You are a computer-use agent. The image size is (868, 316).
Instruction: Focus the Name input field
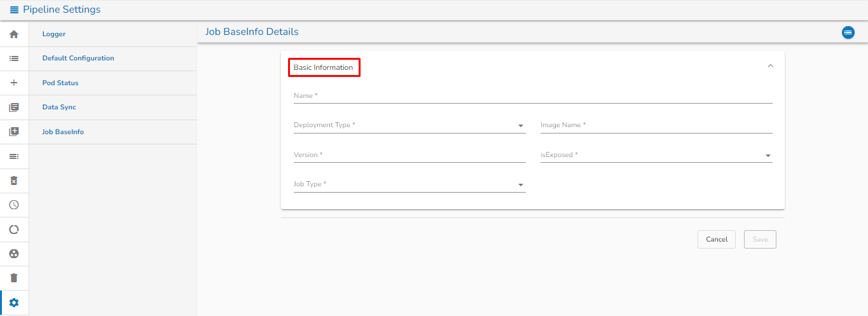tap(533, 96)
